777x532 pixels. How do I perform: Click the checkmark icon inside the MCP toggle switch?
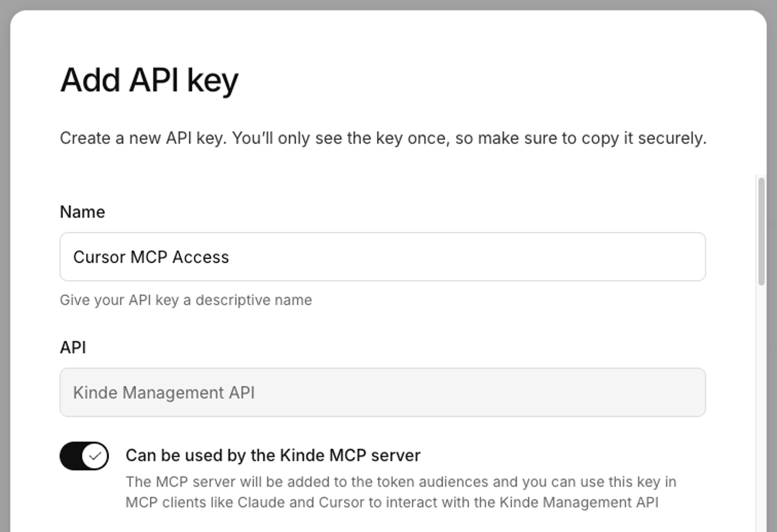click(x=95, y=455)
